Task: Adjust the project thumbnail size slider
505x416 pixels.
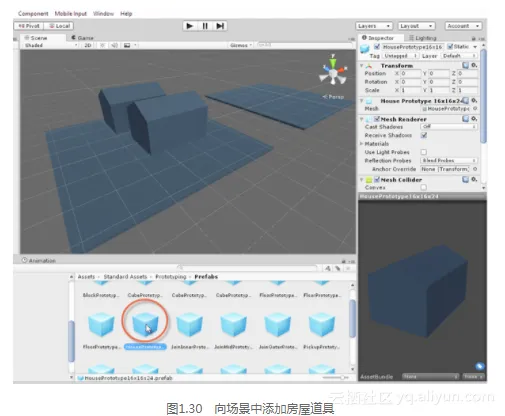Action: coord(336,377)
